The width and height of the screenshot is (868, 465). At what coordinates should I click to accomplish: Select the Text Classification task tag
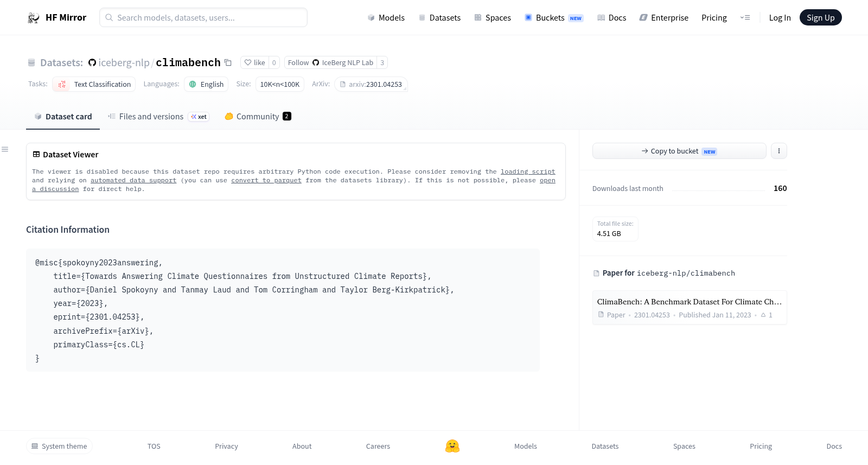click(x=94, y=84)
